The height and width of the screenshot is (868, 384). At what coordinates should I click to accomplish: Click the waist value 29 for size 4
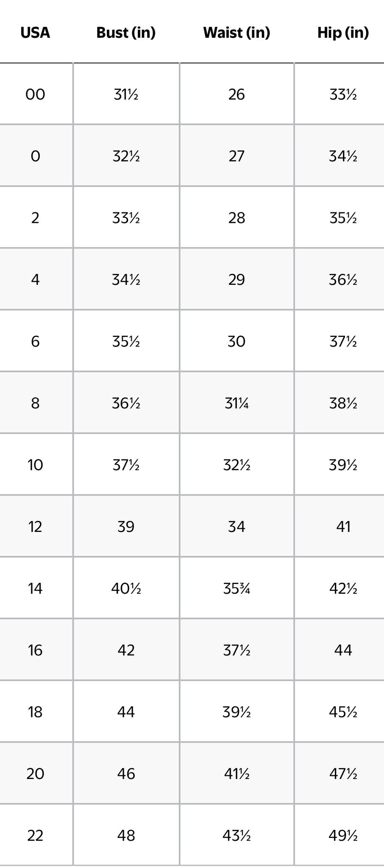click(x=237, y=280)
